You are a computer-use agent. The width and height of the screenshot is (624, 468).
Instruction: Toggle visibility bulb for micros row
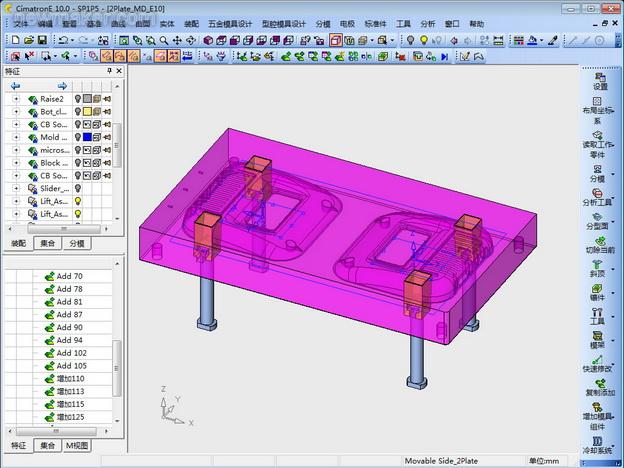point(78,150)
